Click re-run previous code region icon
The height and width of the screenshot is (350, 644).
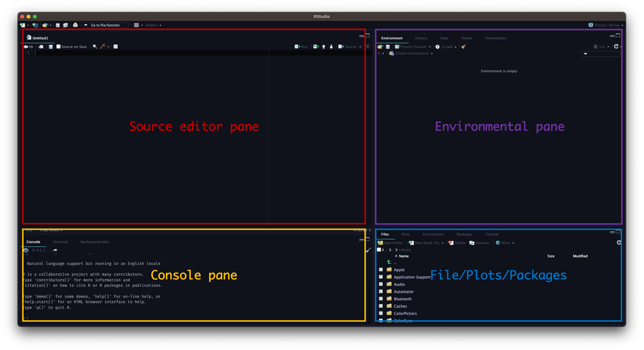point(316,46)
